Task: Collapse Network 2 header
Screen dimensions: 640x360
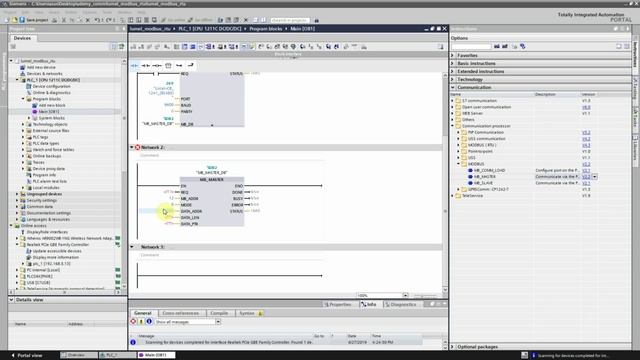Action: [x=132, y=147]
